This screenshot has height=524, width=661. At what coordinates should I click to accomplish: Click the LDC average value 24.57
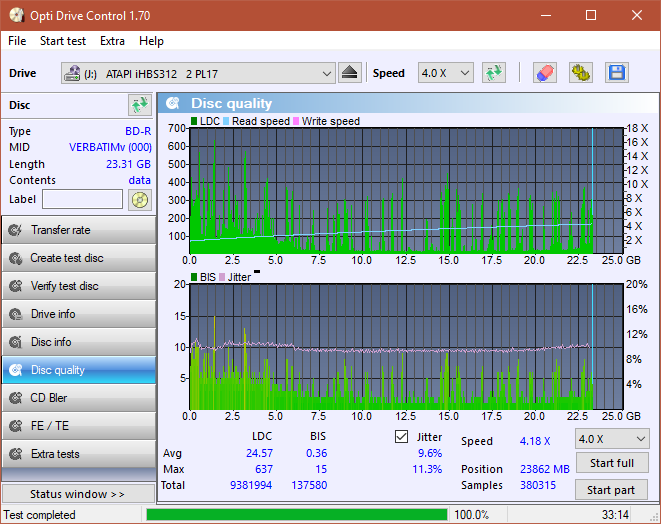(259, 453)
